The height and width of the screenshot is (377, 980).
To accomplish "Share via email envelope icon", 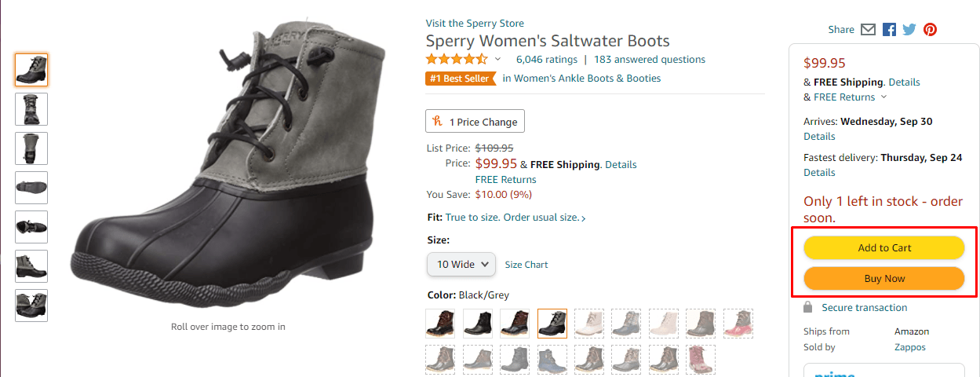I will [x=868, y=30].
